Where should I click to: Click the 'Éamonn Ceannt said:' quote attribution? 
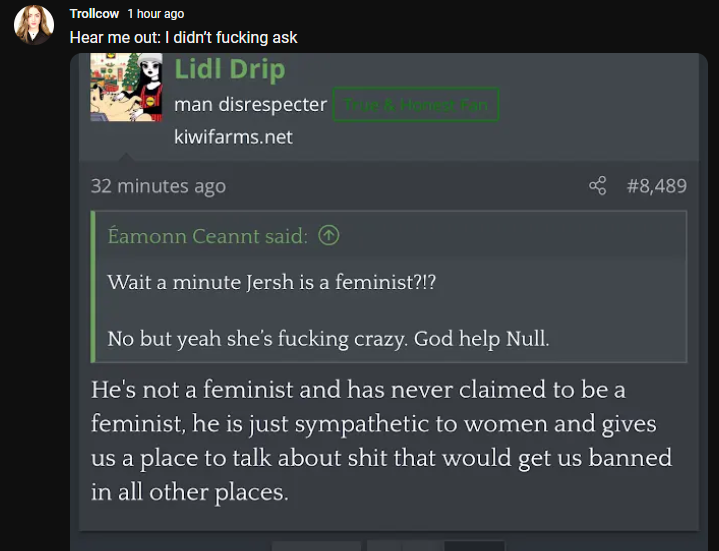(x=208, y=236)
